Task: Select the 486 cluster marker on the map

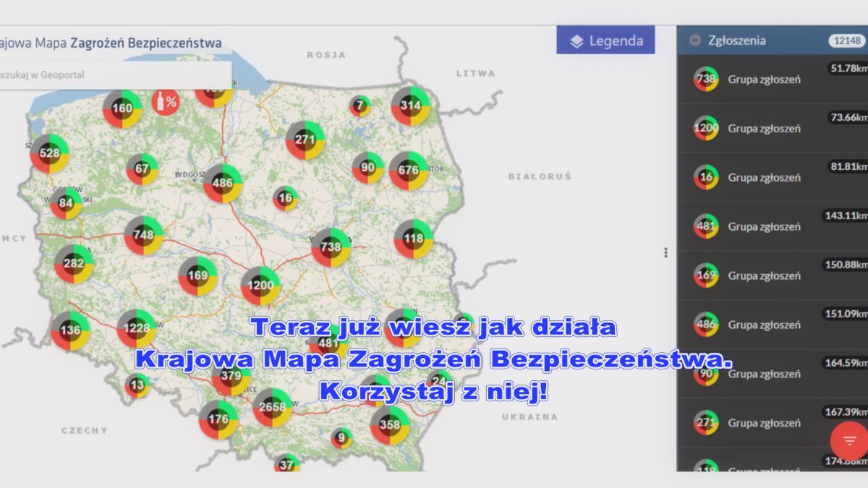Action: point(222,183)
